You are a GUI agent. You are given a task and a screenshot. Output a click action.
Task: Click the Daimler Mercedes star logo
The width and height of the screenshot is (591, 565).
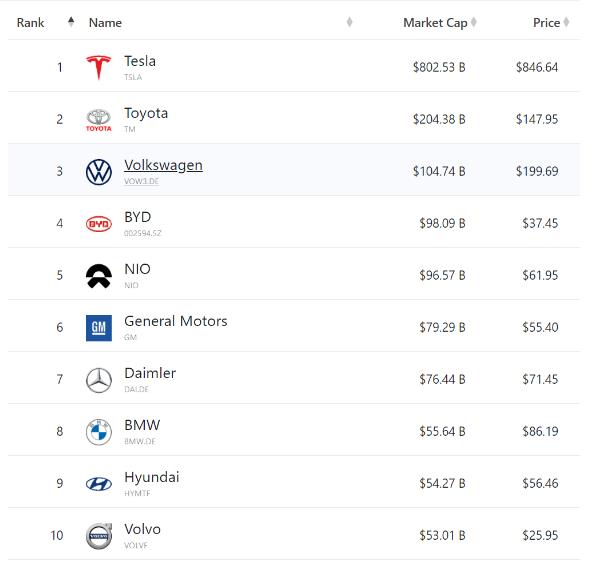99,380
